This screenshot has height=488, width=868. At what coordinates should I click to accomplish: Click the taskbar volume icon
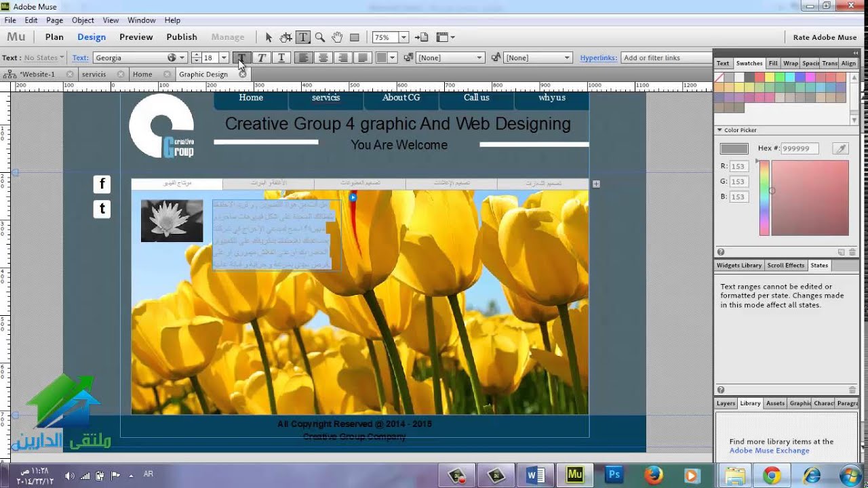(x=69, y=476)
